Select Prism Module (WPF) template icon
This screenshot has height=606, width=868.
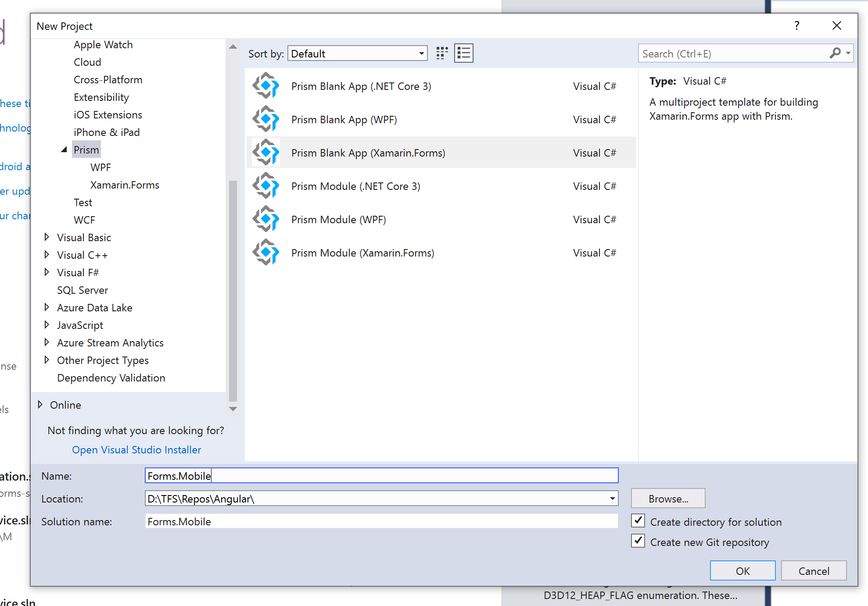coord(266,219)
